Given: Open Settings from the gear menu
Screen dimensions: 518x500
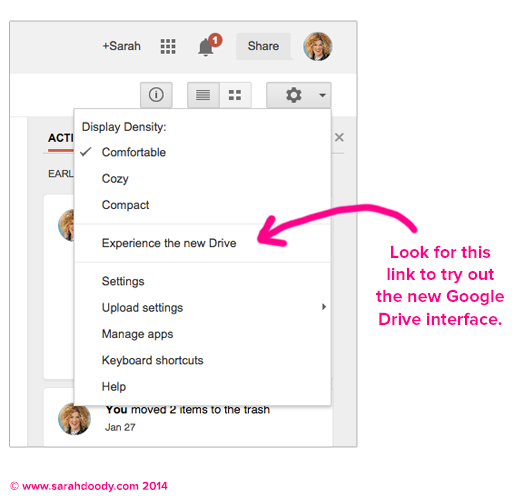Looking at the screenshot, I should click(x=203, y=281).
